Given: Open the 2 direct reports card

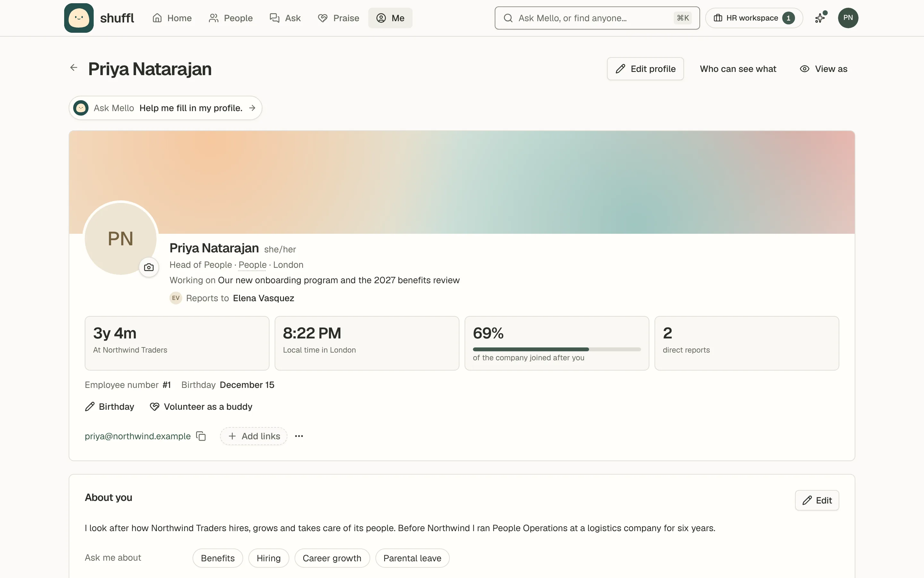Looking at the screenshot, I should click(x=747, y=343).
